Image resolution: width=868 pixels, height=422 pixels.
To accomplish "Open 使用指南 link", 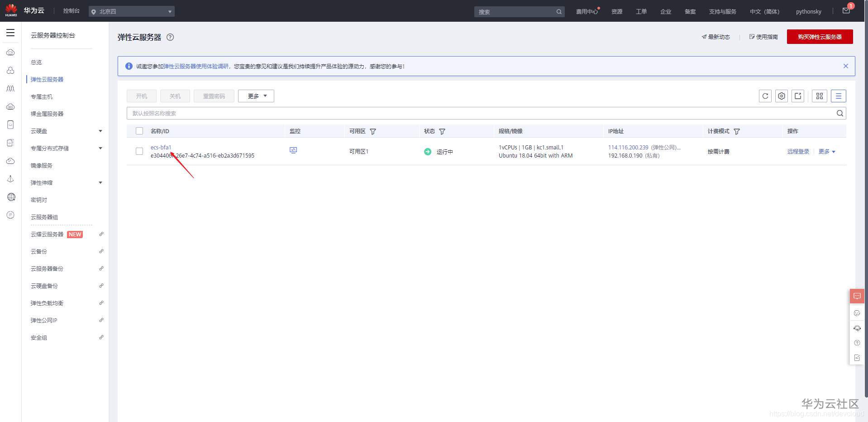I will 764,37.
